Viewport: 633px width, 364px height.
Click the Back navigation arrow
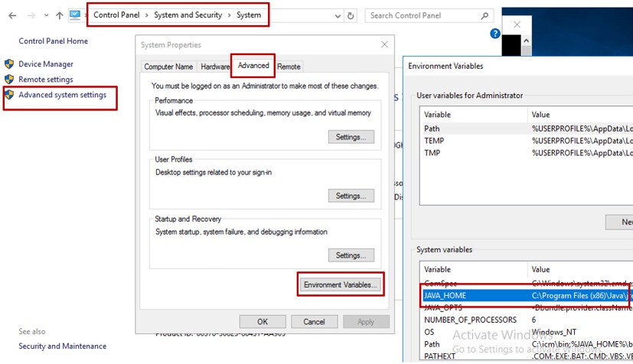pyautogui.click(x=11, y=15)
